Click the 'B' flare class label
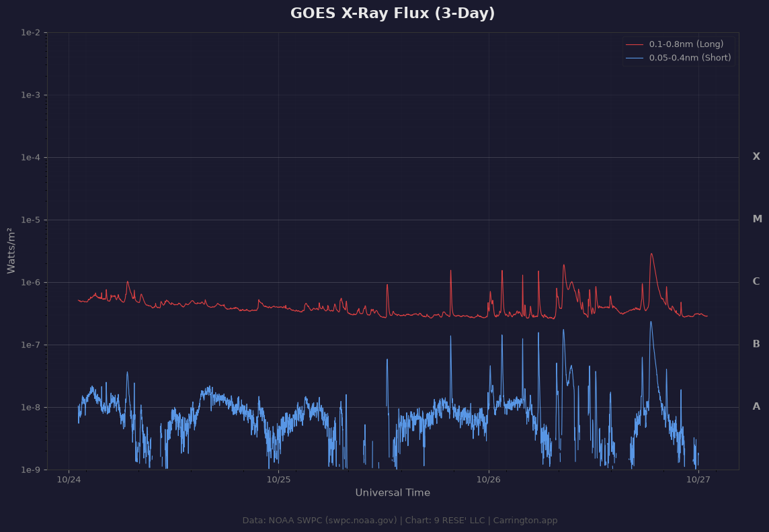Screen dimensions: 769x532 pyautogui.click(x=756, y=344)
